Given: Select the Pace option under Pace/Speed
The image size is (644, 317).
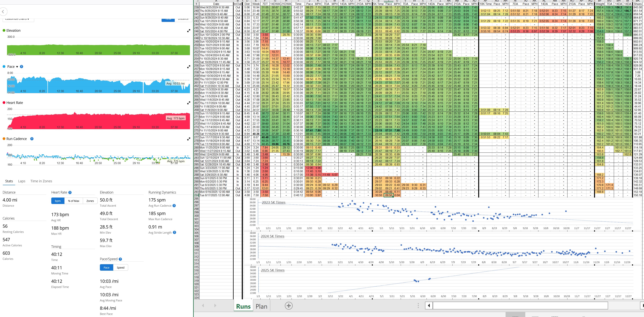Looking at the screenshot, I should 107,267.
